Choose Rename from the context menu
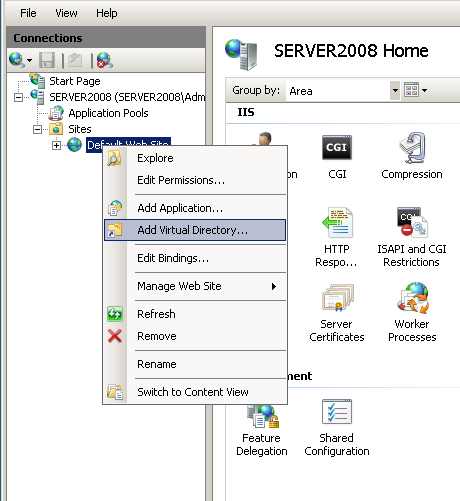The image size is (460, 501). (195, 364)
